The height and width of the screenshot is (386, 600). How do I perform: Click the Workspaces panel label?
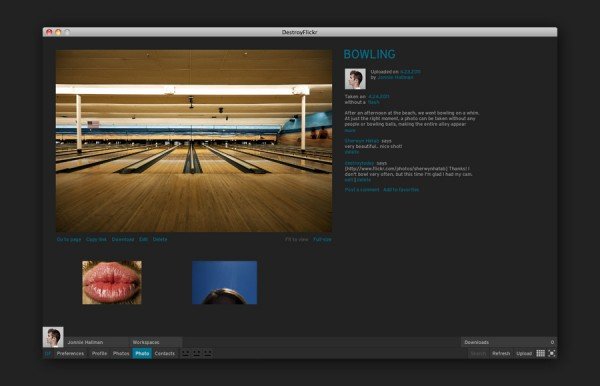(x=146, y=342)
